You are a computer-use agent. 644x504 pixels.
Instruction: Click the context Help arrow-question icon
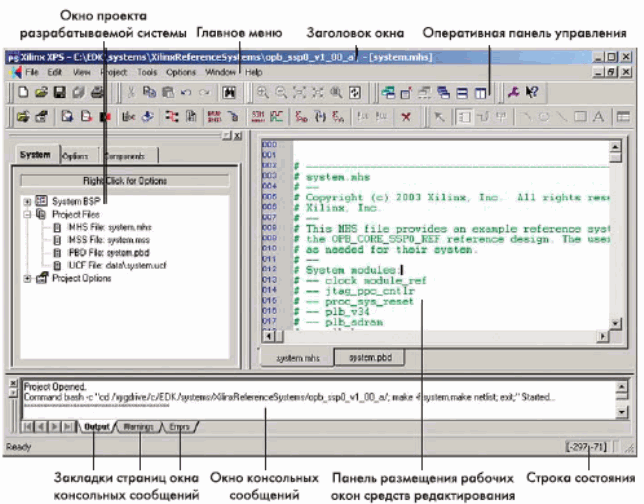click(531, 92)
